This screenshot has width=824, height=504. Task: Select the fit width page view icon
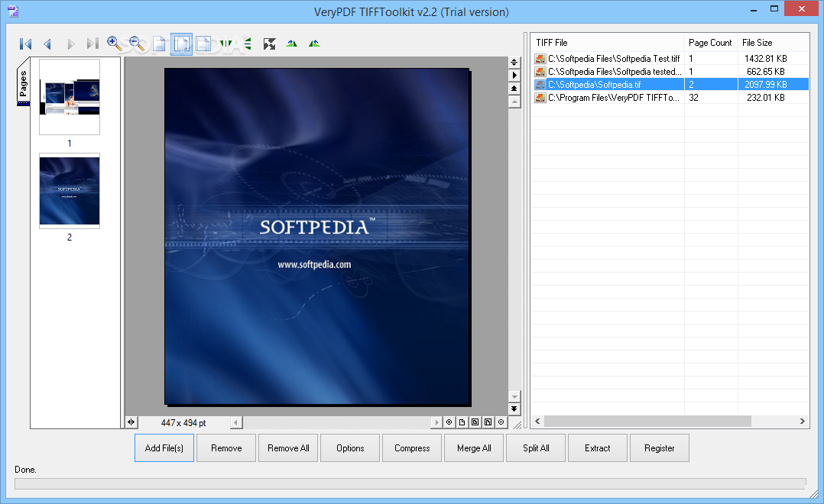point(203,44)
